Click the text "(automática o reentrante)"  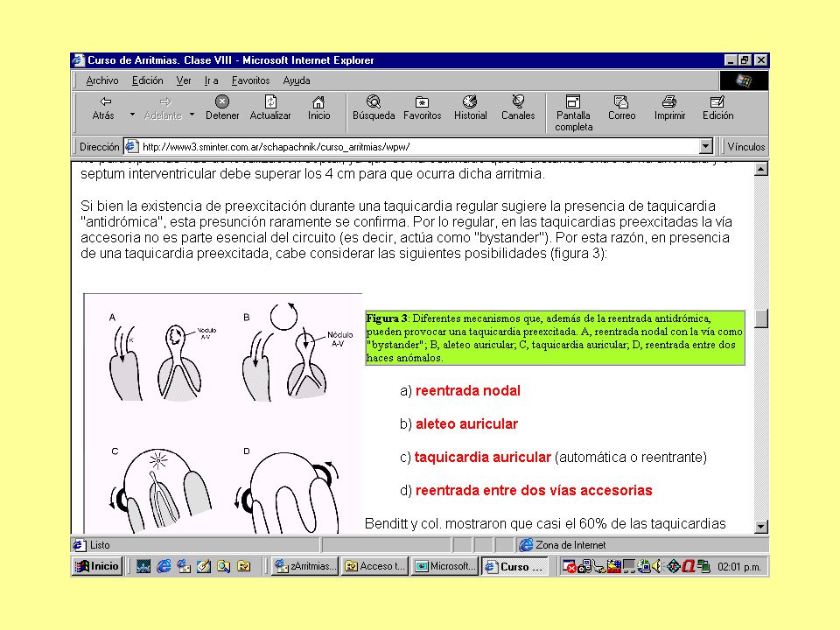pos(631,457)
